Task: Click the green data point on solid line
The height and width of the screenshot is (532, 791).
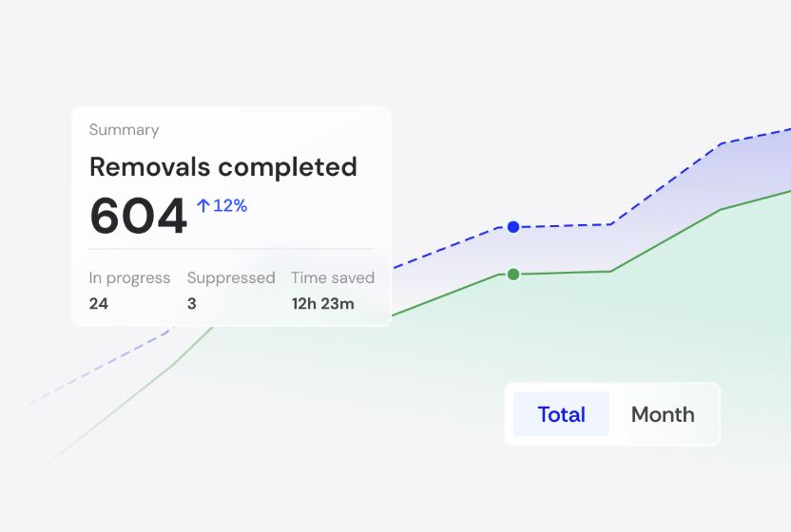Action: click(x=513, y=275)
